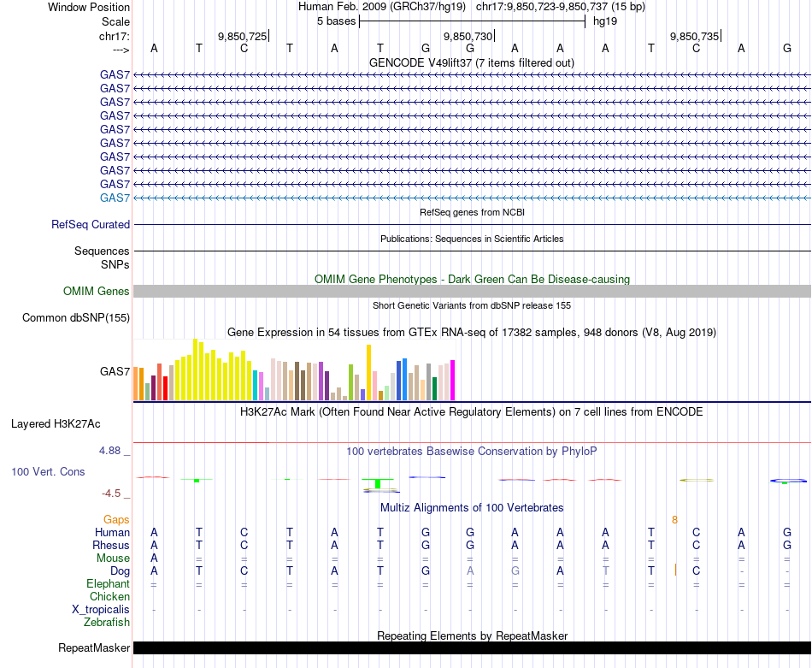Open the OMIM Genes track label

point(97,292)
